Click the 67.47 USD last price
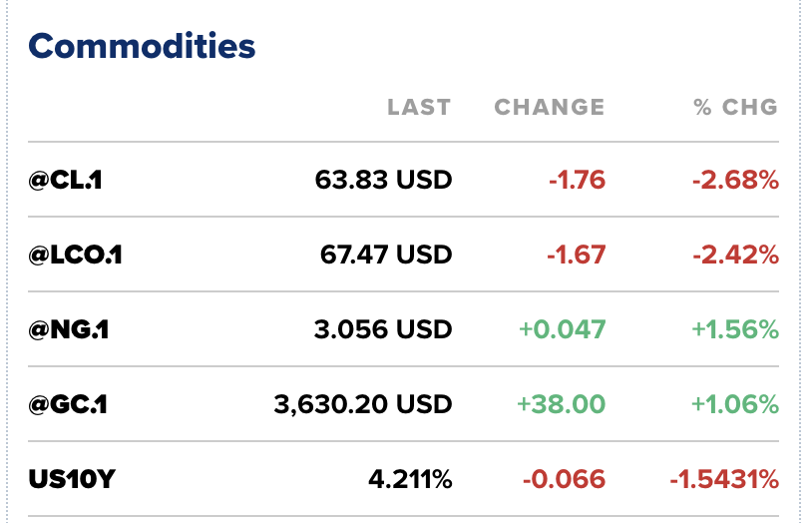The image size is (812, 523). (386, 255)
